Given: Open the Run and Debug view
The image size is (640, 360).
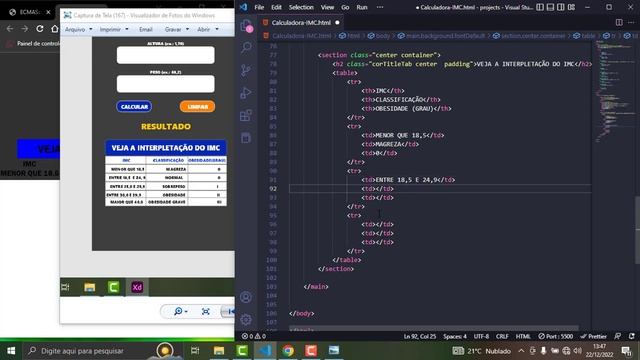Looking at the screenshot, I should 246,93.
